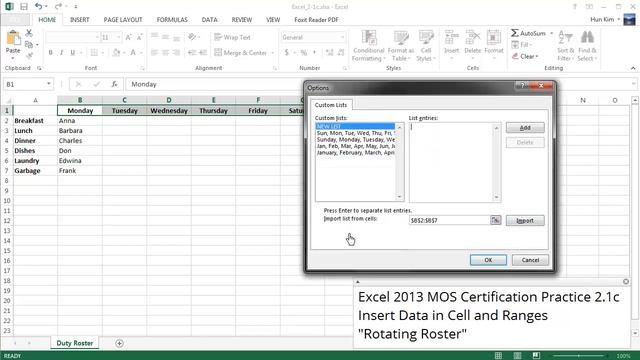
Task: Open Format as Table gallery
Action: pos(400,46)
